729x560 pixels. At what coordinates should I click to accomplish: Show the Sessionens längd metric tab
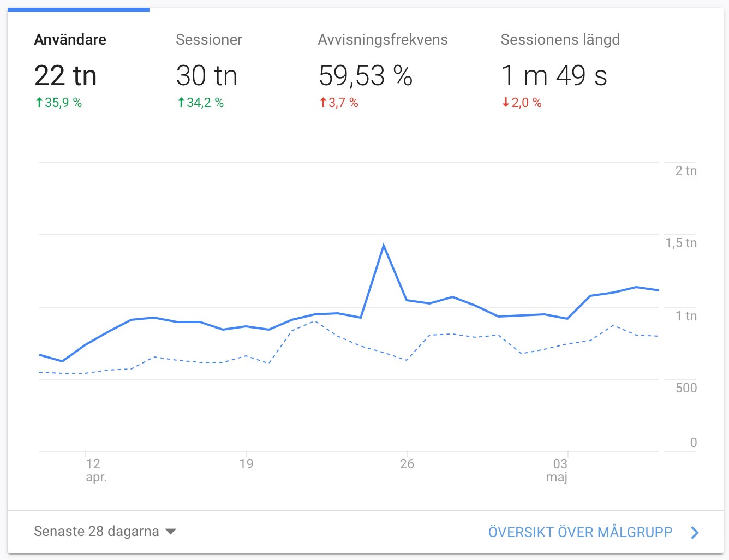[560, 40]
